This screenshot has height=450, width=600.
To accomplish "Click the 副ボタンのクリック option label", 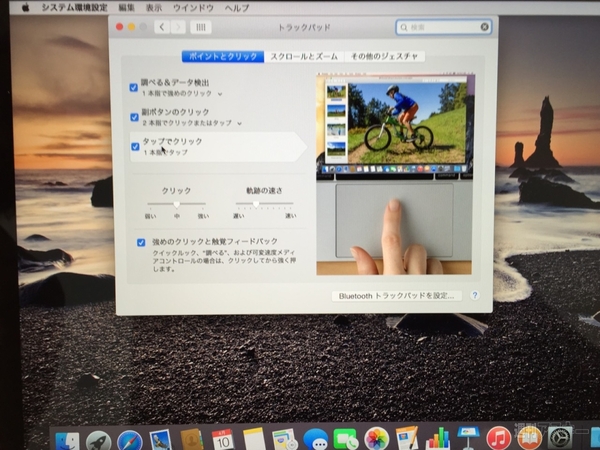I will tap(176, 112).
